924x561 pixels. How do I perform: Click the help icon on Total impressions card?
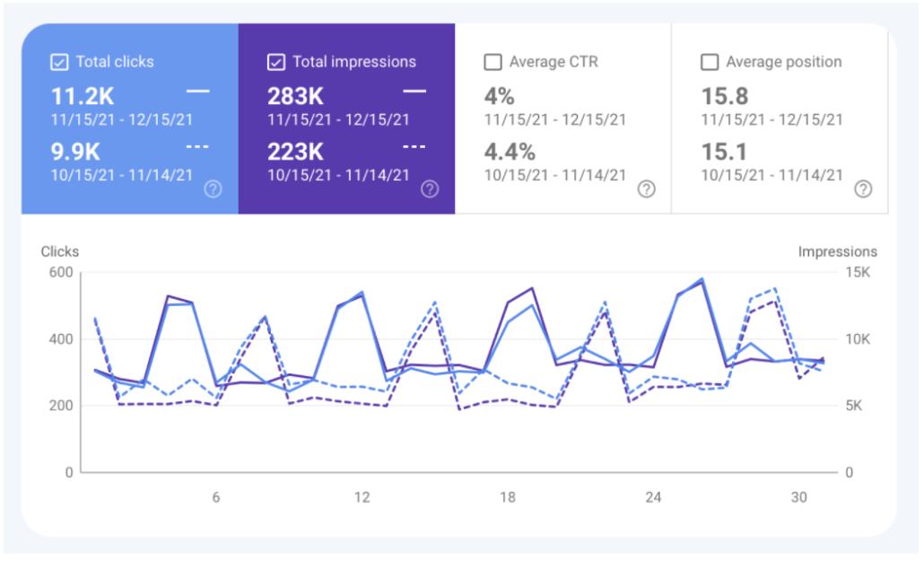429,189
